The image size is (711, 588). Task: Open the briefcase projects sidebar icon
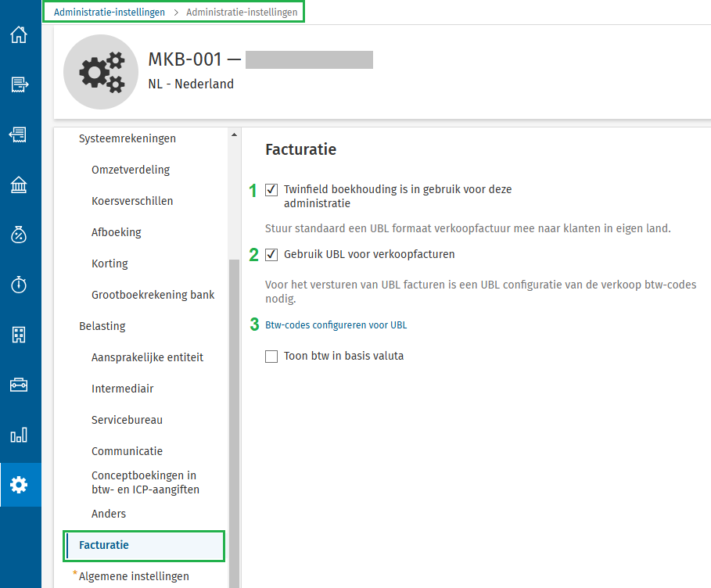(x=19, y=385)
